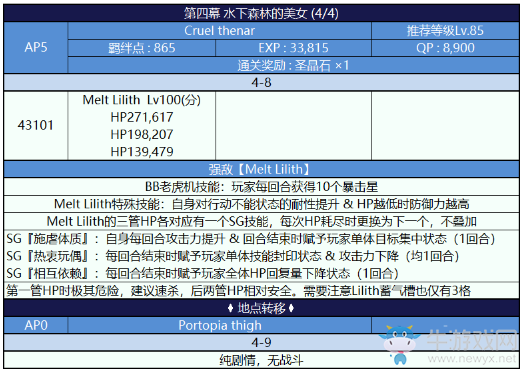Viewport: 522px width, 370px height.
Task: Select the 'AP5' cell
Action: [x=36, y=47]
